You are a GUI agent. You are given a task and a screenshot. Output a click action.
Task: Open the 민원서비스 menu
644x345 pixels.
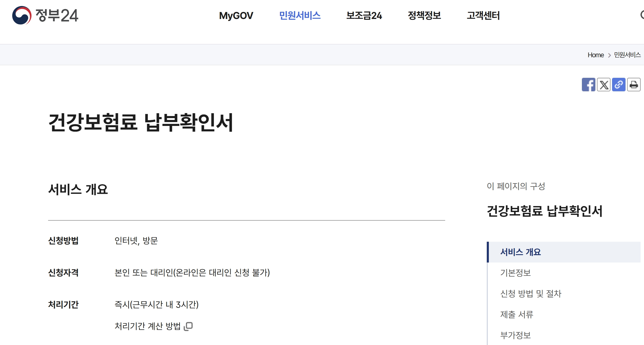[x=300, y=16]
